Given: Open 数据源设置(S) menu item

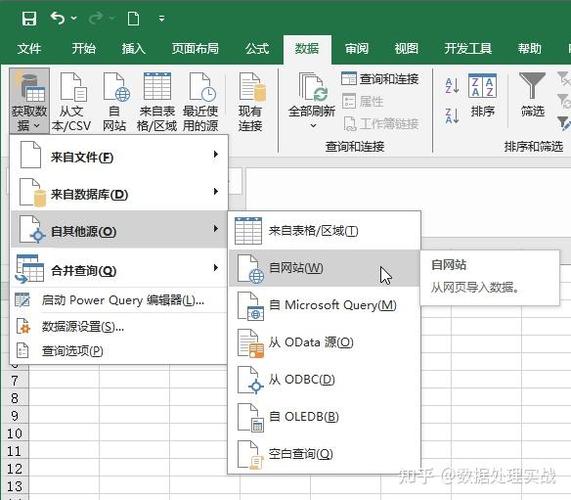Looking at the screenshot, I should tap(119, 327).
